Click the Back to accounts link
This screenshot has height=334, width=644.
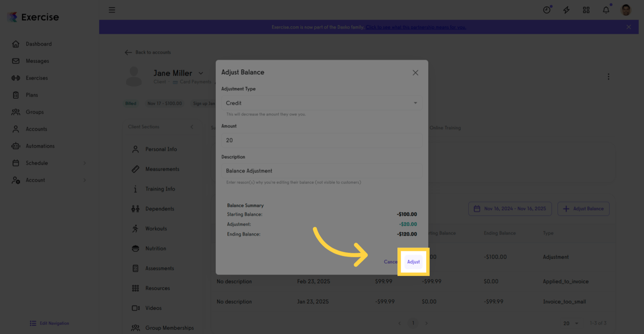tap(148, 52)
